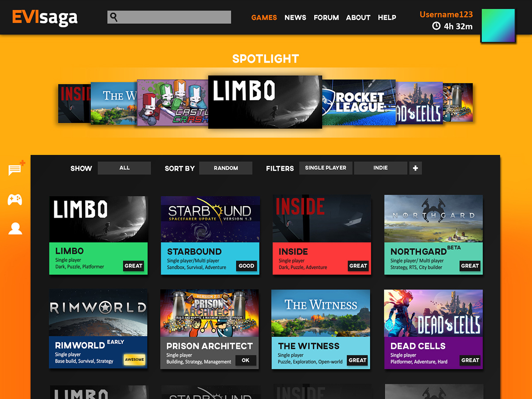Click the EVIsaga logo
The height and width of the screenshot is (399, 532).
(45, 17)
